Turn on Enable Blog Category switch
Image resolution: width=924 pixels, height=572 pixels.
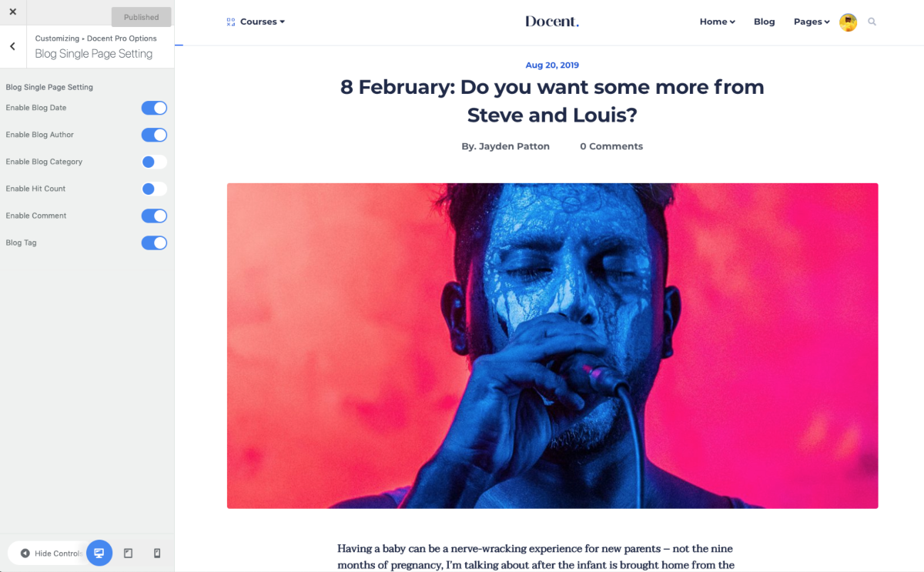pyautogui.click(x=154, y=162)
